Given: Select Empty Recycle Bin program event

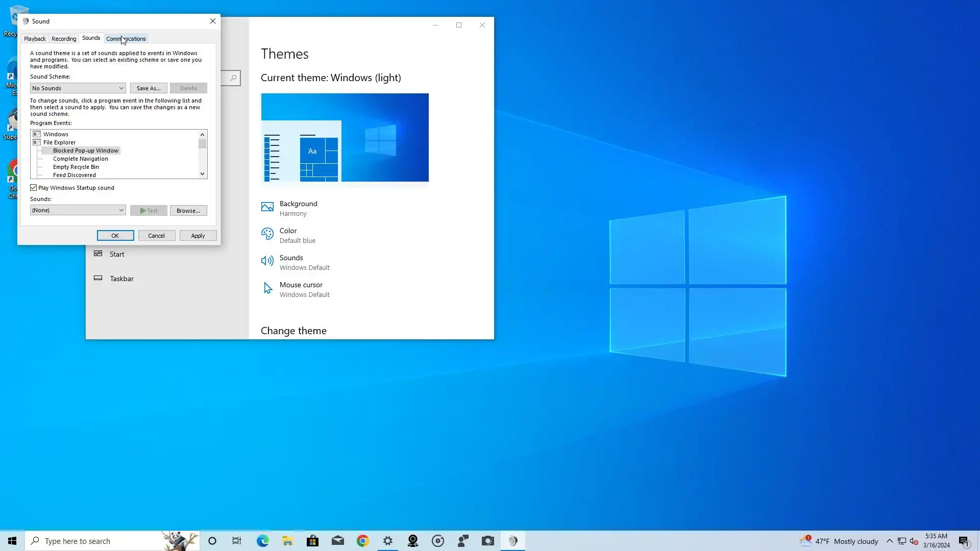Looking at the screenshot, I should point(76,167).
